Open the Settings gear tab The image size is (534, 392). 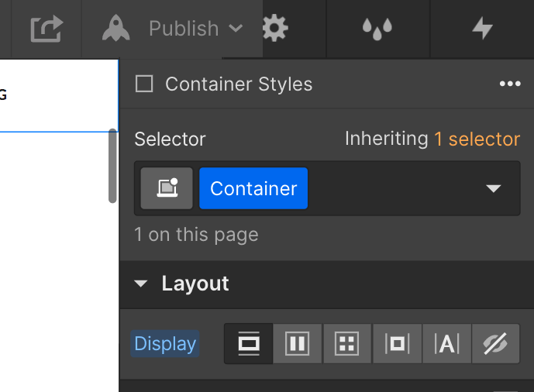point(274,29)
